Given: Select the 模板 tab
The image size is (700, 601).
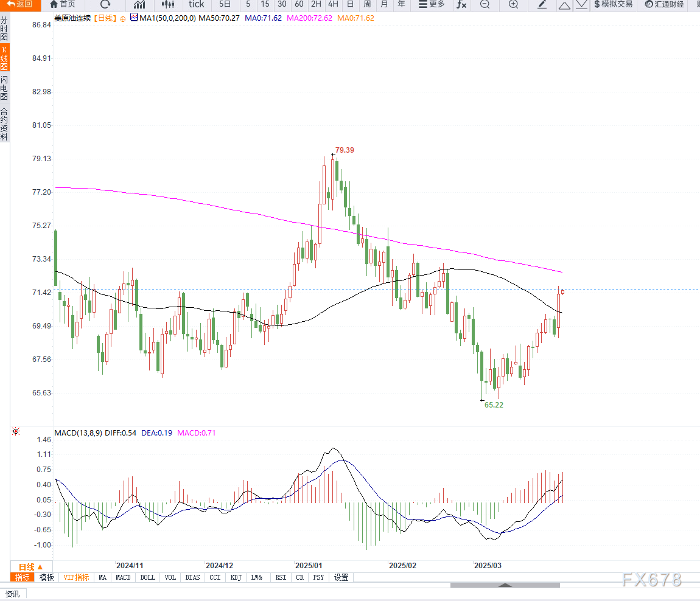Looking at the screenshot, I should [46, 577].
